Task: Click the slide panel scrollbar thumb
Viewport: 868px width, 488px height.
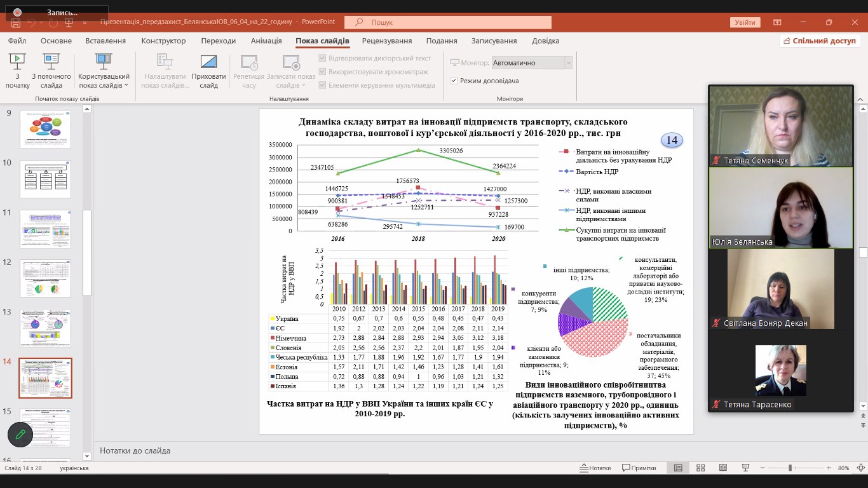Action: (x=87, y=253)
